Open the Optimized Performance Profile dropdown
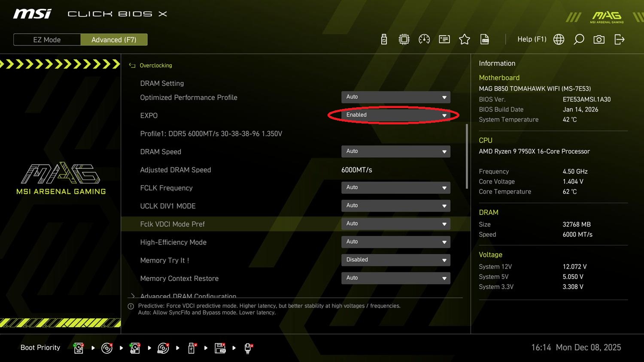 coord(395,97)
